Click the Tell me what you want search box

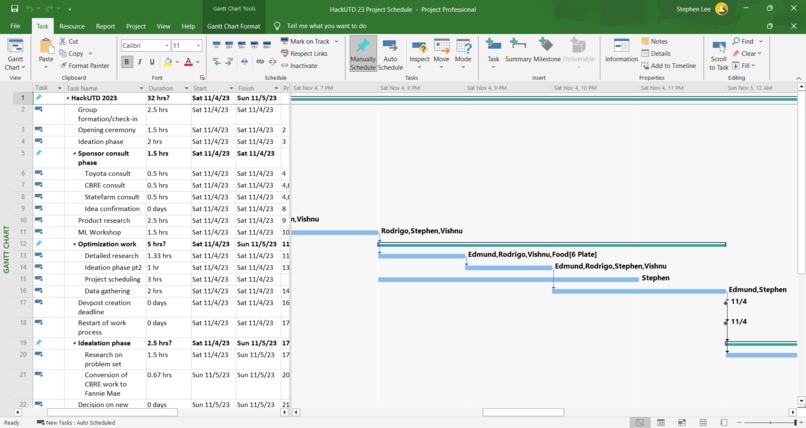(x=327, y=26)
